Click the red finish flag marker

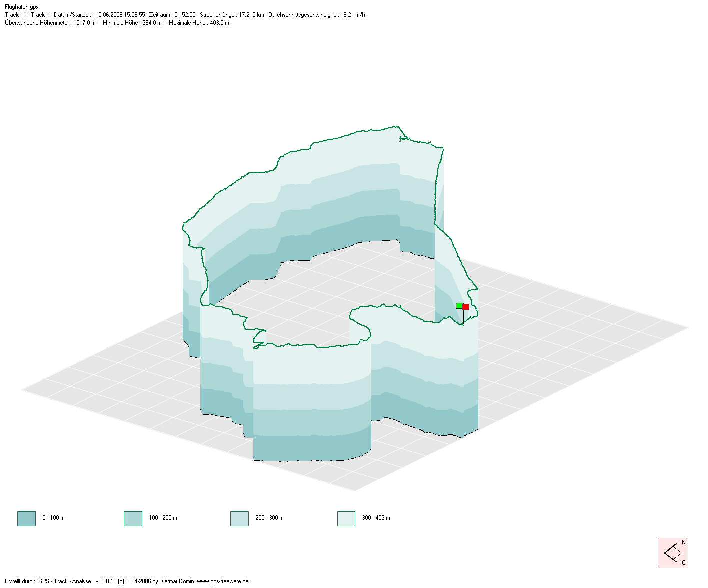tap(466, 307)
